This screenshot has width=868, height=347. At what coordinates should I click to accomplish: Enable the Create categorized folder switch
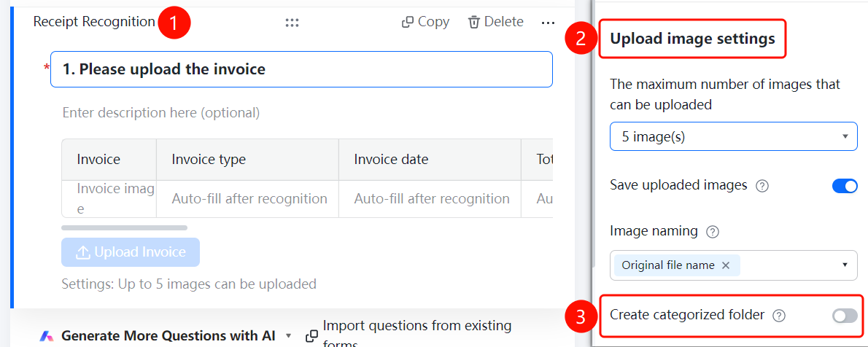[845, 316]
